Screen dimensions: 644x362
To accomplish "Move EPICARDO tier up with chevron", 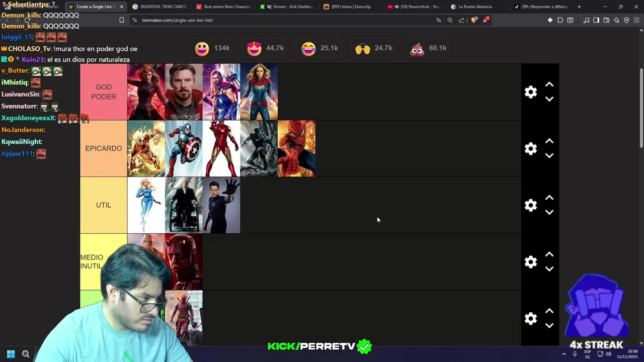I will [549, 141].
